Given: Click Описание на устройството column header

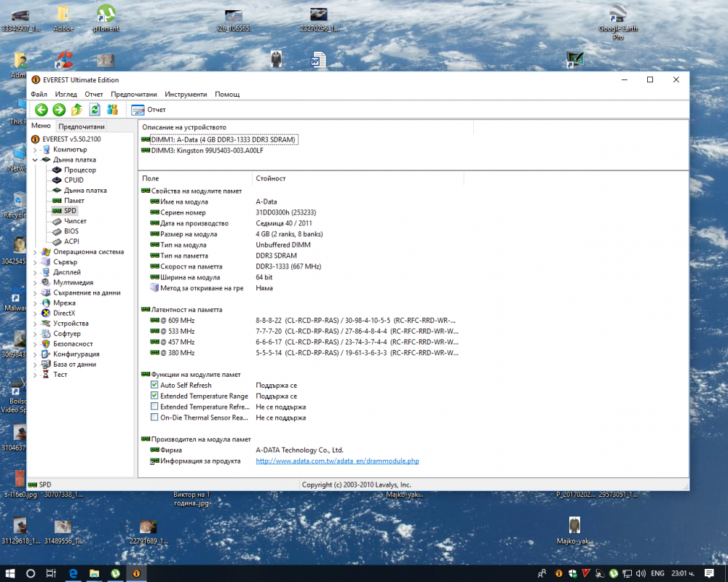Looking at the screenshot, I should pos(306,127).
